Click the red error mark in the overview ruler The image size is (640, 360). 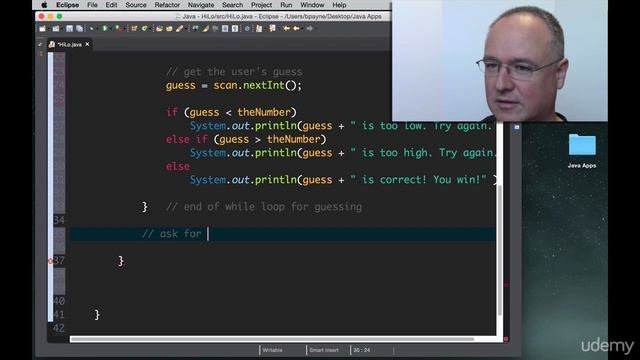pyautogui.click(x=506, y=285)
